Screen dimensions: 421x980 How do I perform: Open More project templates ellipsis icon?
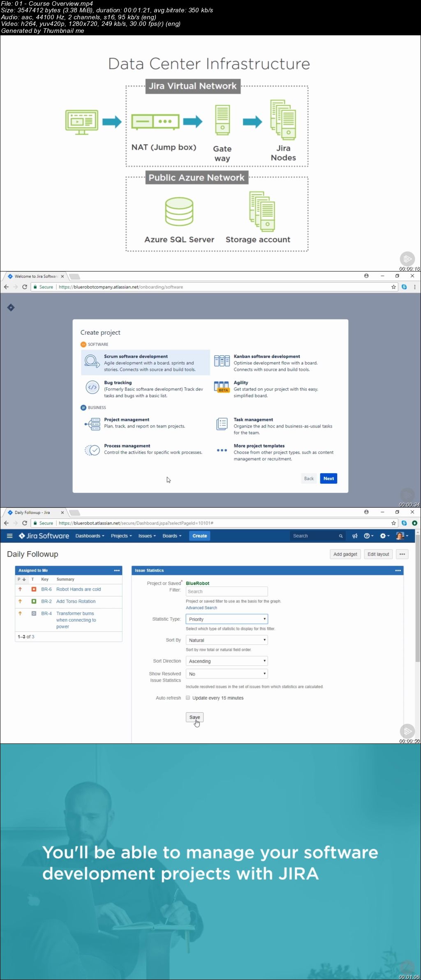(x=222, y=450)
